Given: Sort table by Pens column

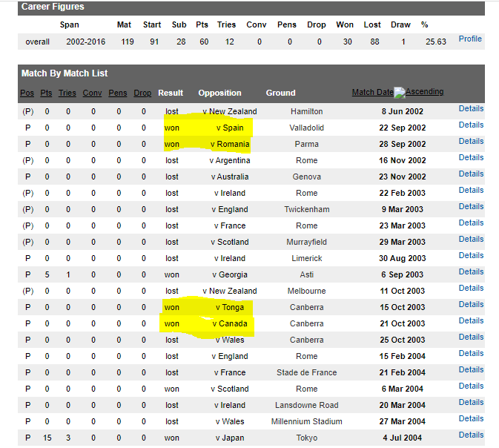Looking at the screenshot, I should [x=118, y=93].
